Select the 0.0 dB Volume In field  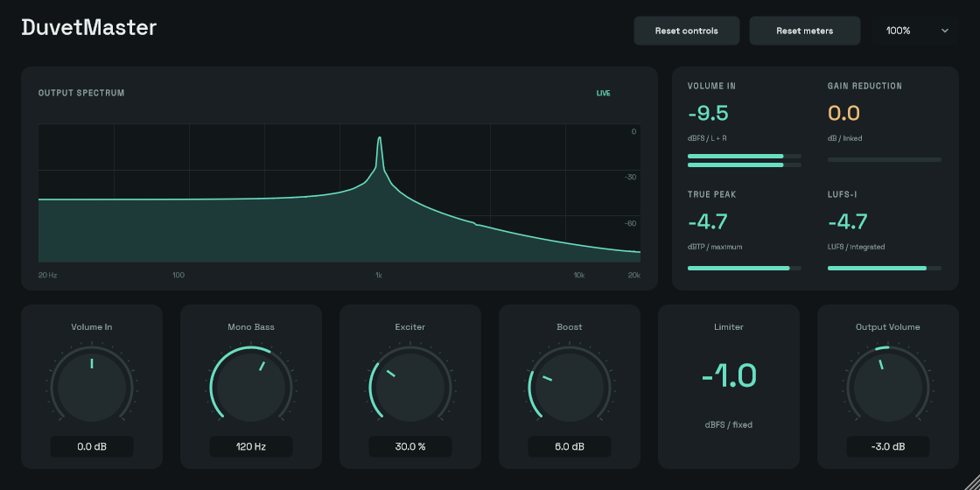(92, 447)
